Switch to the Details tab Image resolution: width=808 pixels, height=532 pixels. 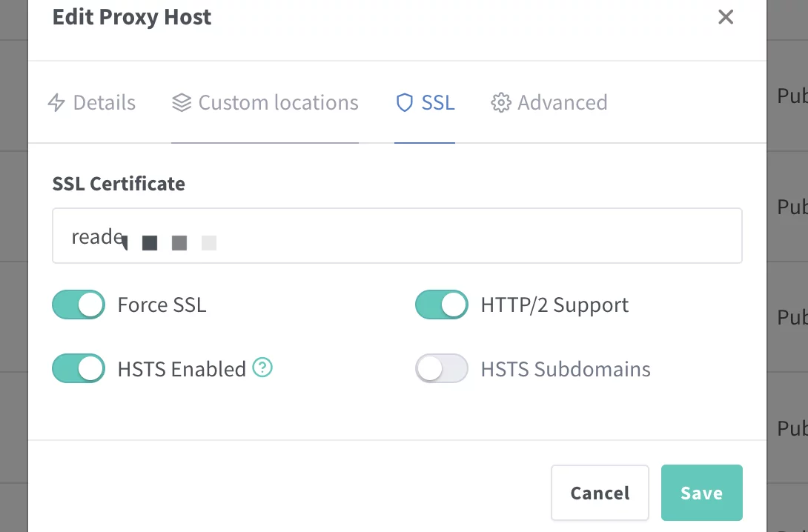point(92,102)
